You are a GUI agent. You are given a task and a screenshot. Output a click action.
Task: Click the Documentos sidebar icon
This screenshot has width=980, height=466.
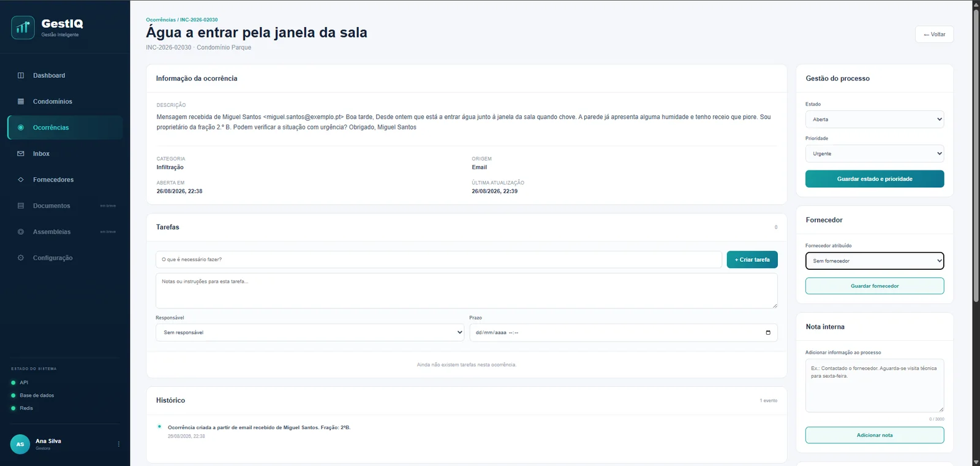(21, 206)
